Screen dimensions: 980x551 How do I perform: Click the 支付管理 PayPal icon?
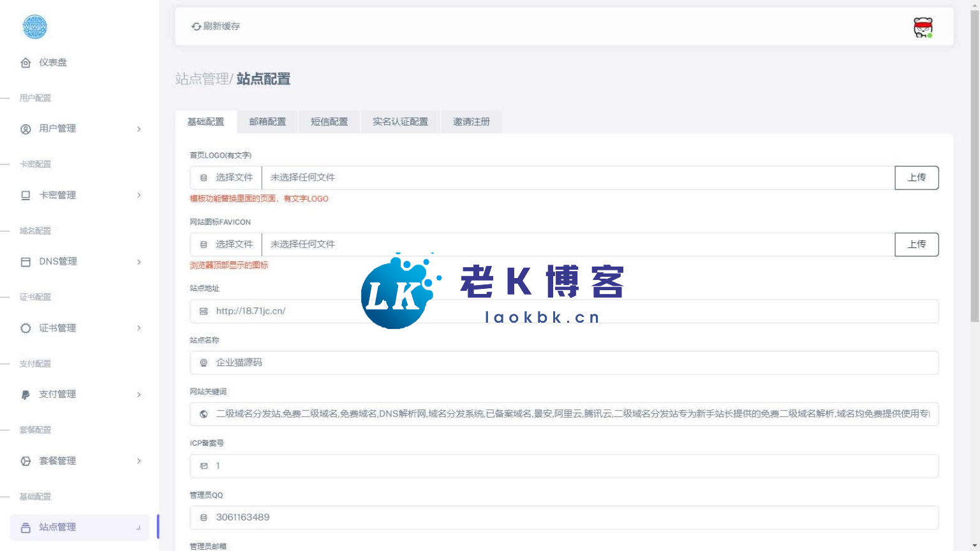coord(26,395)
